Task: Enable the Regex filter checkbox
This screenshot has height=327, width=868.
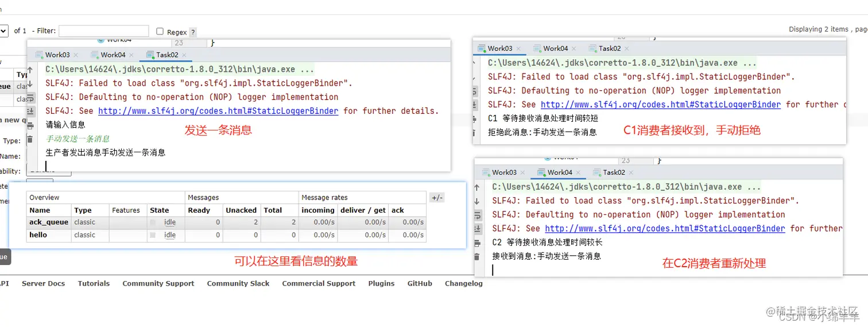Action: (x=160, y=32)
